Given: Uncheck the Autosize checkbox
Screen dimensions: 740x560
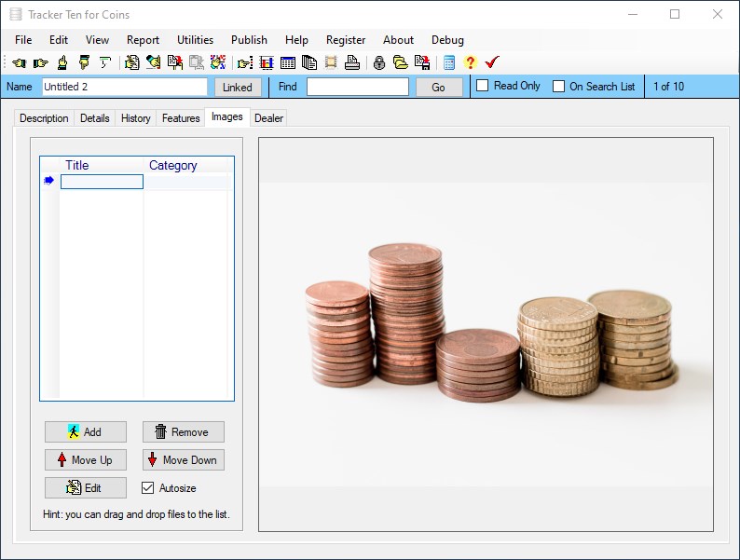Looking at the screenshot, I should coord(147,488).
